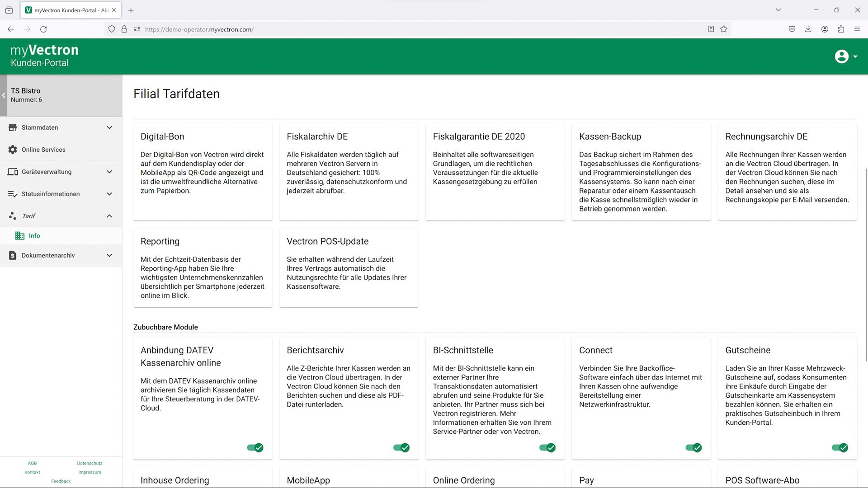The image size is (868, 488).
Task: Turn off the Berichtsarchiv module switch
Action: click(x=401, y=447)
